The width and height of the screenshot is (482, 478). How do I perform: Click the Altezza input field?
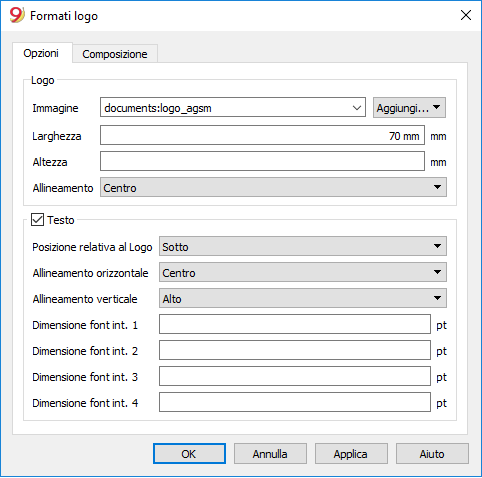click(x=262, y=161)
